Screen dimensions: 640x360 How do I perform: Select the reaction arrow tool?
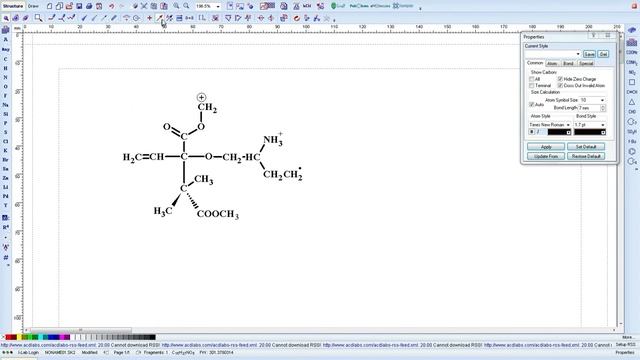(x=160, y=18)
